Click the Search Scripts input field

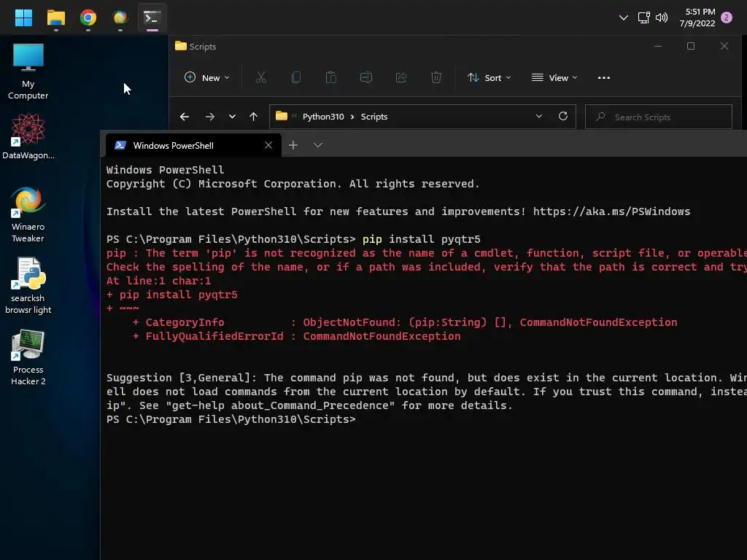tap(659, 117)
